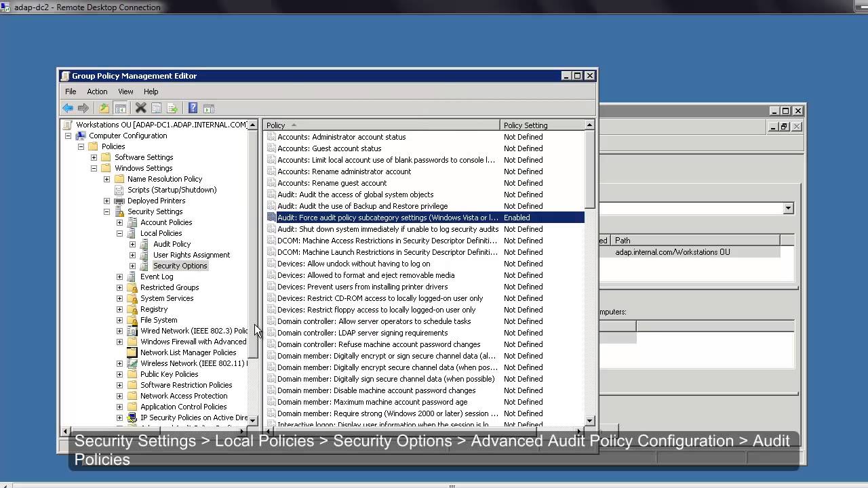Screen dimensions: 868x488
Task: Select the Registry tree item
Action: 154,309
